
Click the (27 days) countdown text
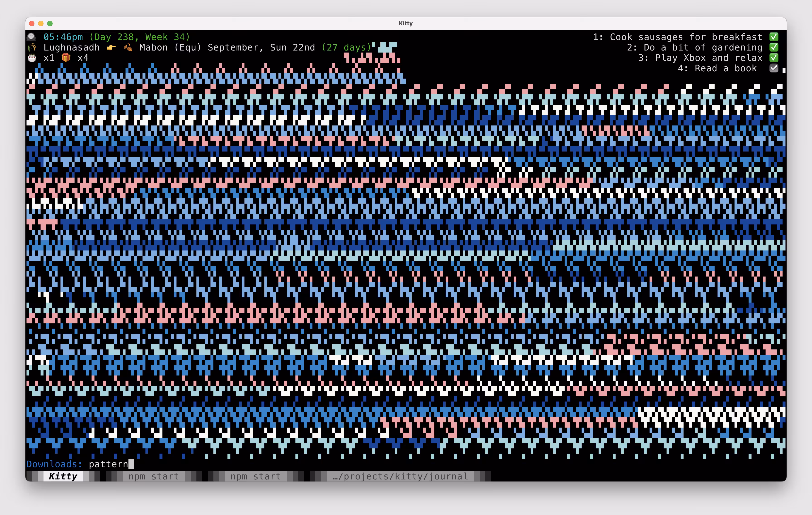pos(346,47)
